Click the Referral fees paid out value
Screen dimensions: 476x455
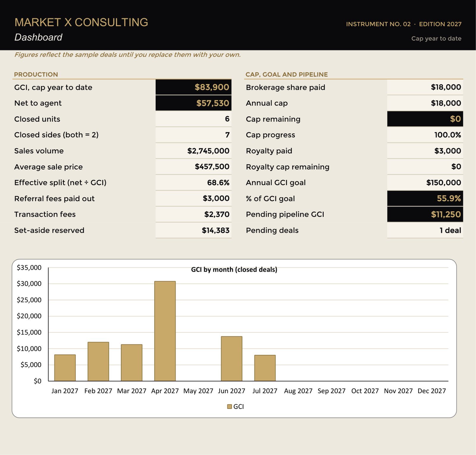pos(193,199)
